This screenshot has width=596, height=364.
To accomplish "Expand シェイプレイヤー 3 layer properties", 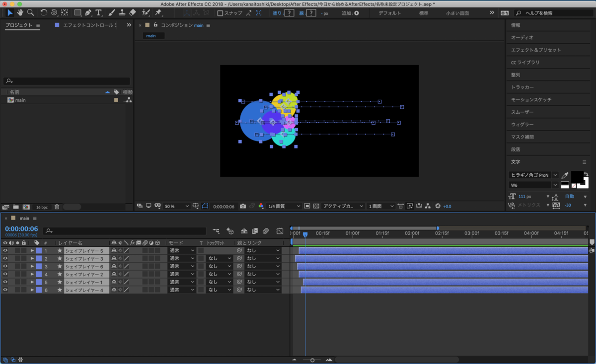I will 32,259.
